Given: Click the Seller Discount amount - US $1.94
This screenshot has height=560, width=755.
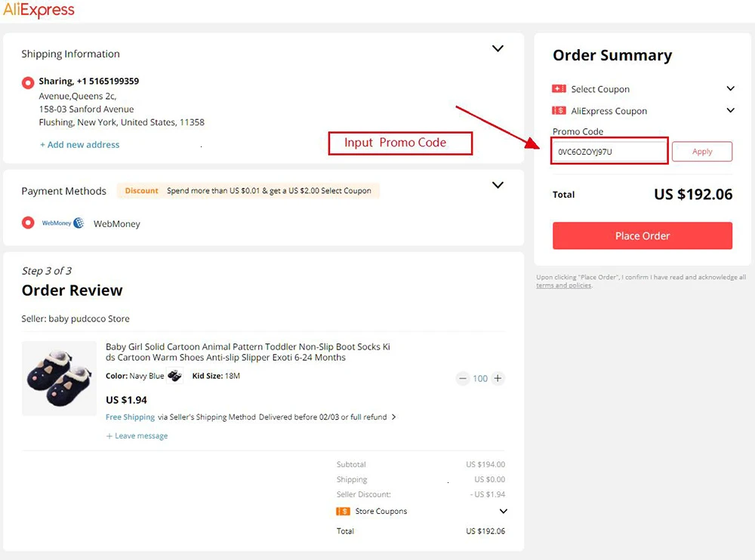Looking at the screenshot, I should (x=488, y=494).
